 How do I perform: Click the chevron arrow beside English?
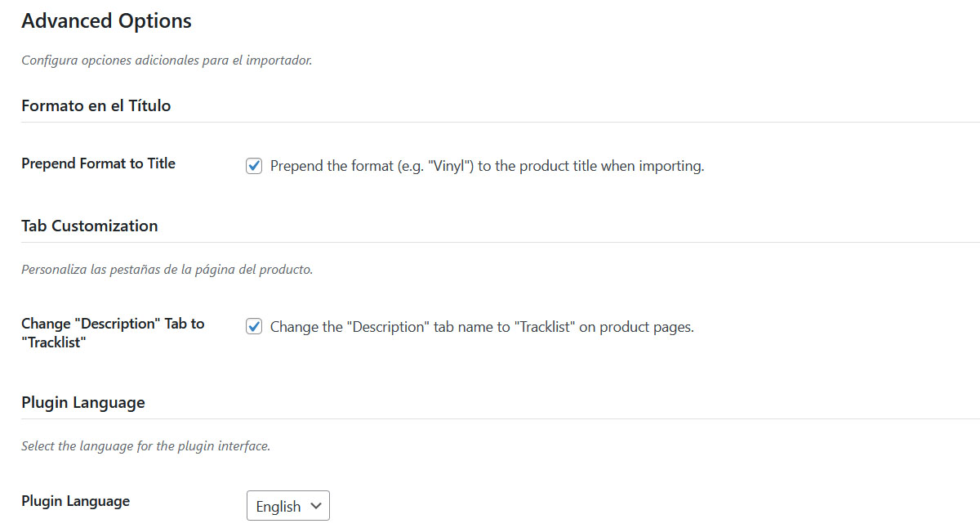coord(316,506)
